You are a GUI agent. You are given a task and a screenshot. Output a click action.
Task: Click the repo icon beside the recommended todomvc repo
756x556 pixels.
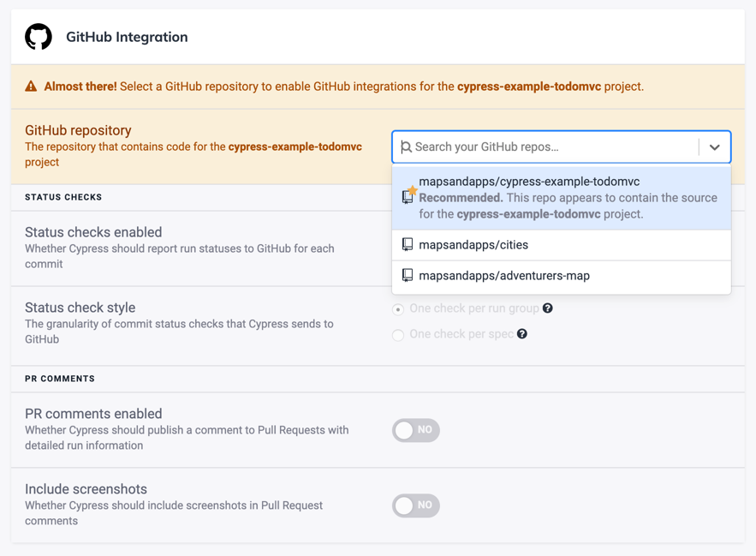coord(407,197)
